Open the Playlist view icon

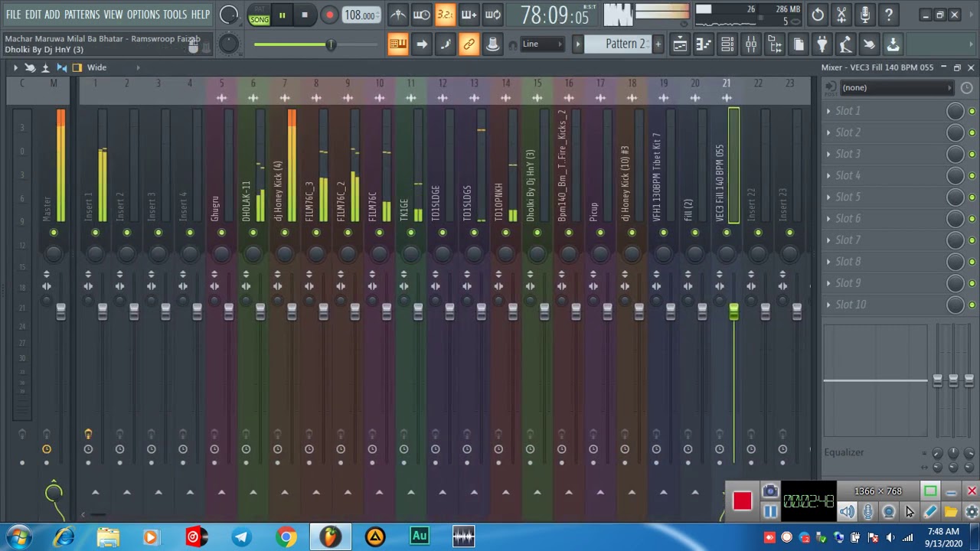point(680,45)
